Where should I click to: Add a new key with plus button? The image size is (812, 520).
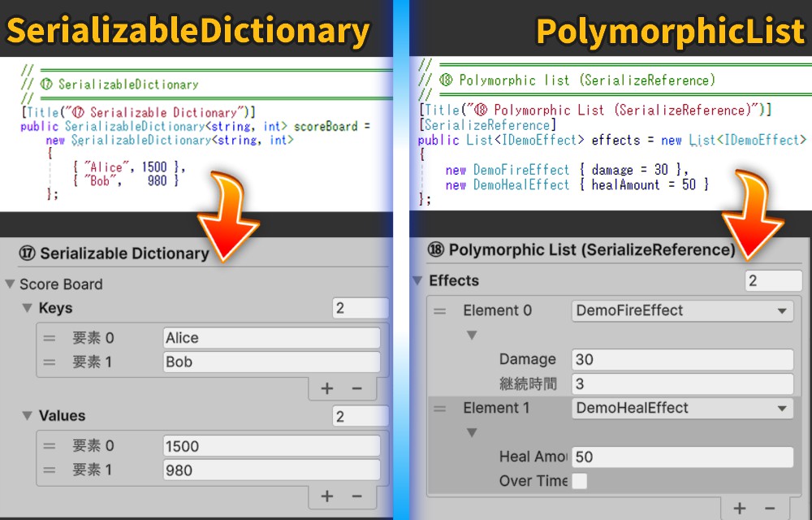[x=326, y=388]
